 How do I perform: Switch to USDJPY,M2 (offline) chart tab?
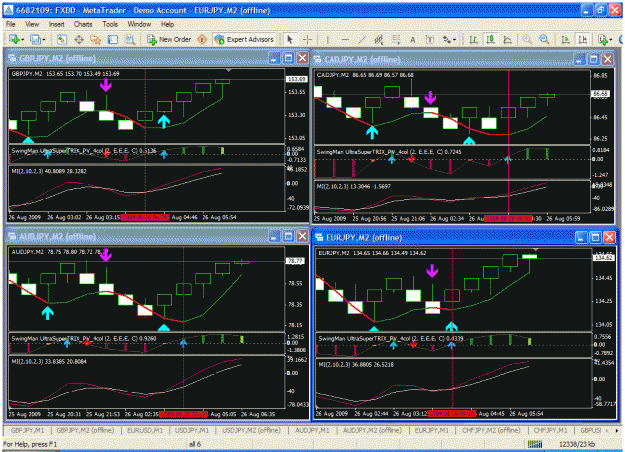(x=251, y=430)
